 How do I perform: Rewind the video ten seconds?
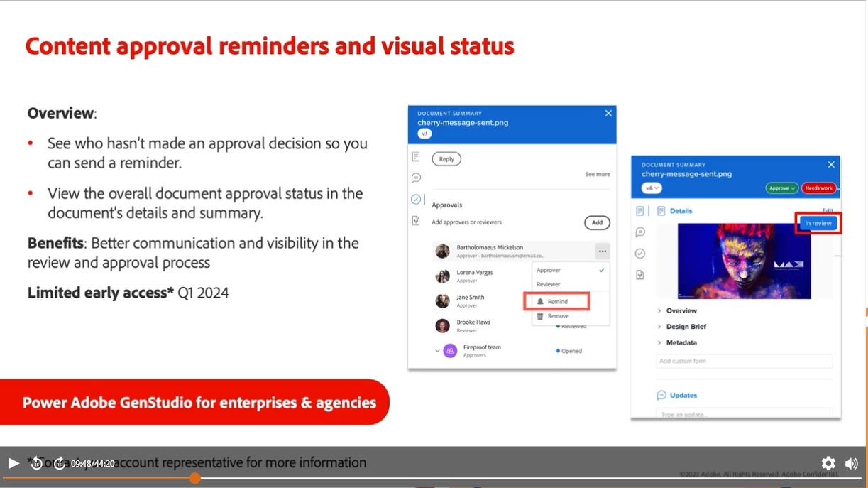tap(36, 463)
